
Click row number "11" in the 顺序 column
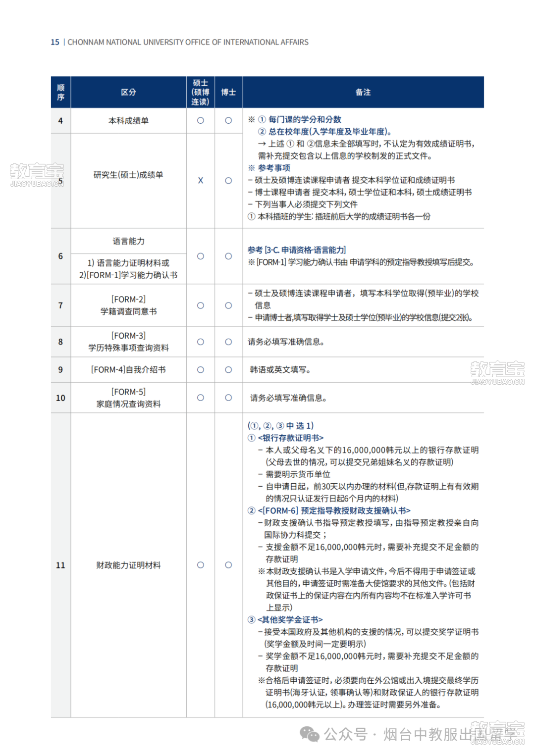[60, 565]
